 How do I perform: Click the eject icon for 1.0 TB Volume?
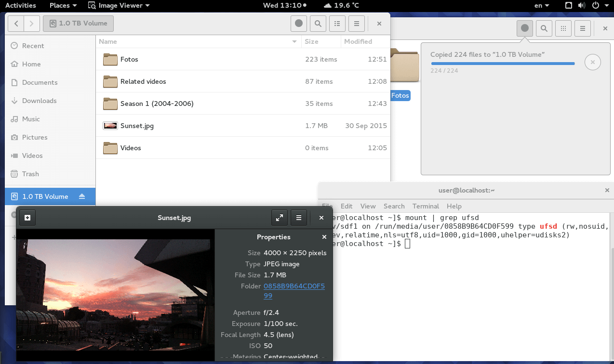click(82, 196)
